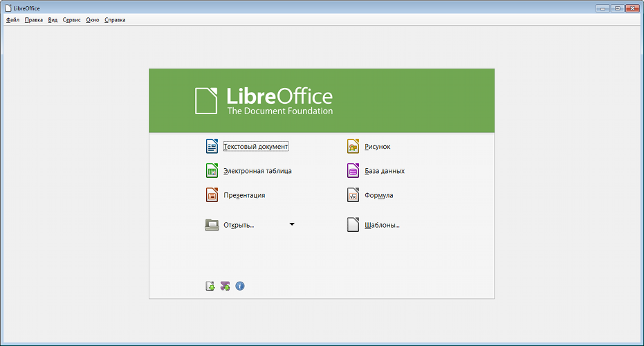Click the Открыть... button
The height and width of the screenshot is (346, 644).
[230, 225]
